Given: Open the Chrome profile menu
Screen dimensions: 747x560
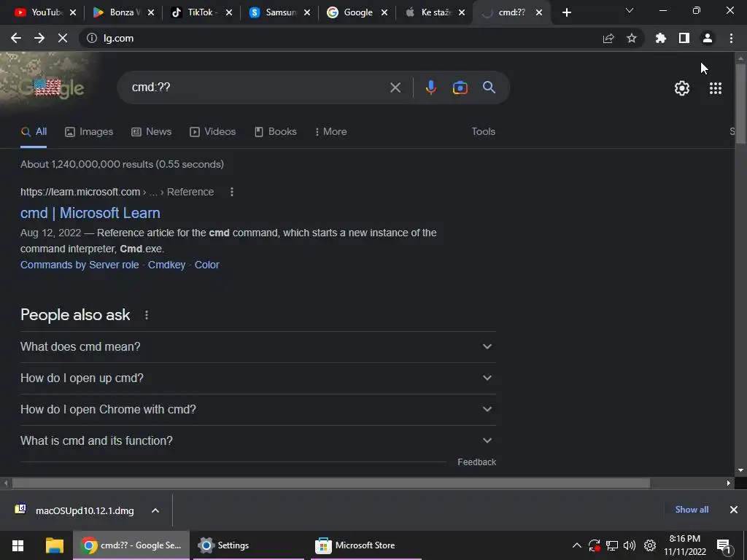Looking at the screenshot, I should pos(708,38).
